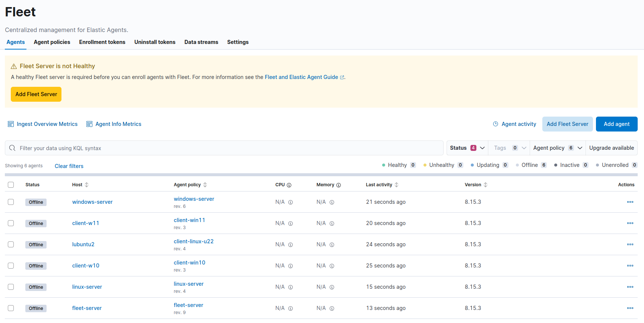
Task: Click the Clear filters link
Action: coord(69,166)
